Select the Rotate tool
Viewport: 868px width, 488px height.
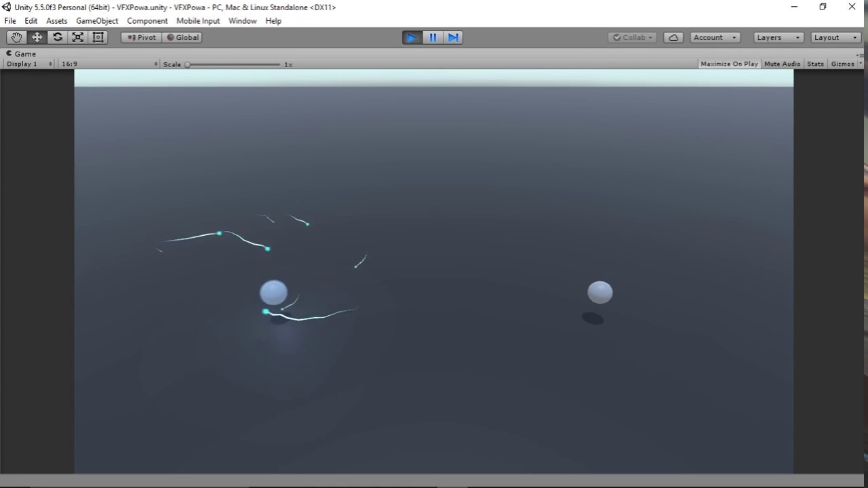[x=57, y=37]
